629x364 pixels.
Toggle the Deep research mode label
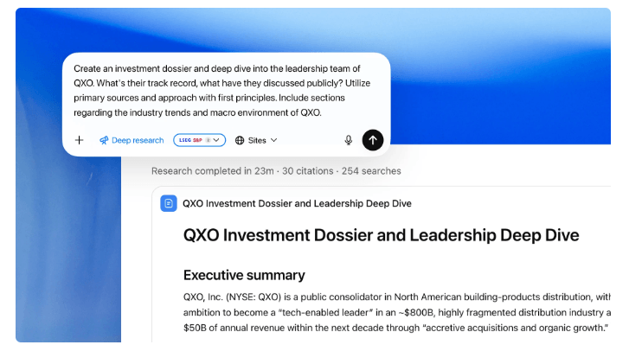(138, 140)
